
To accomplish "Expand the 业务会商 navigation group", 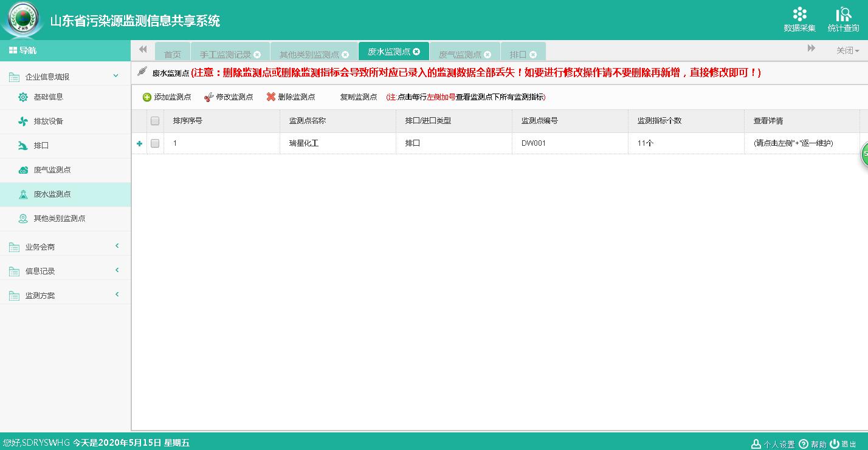I will (117, 246).
